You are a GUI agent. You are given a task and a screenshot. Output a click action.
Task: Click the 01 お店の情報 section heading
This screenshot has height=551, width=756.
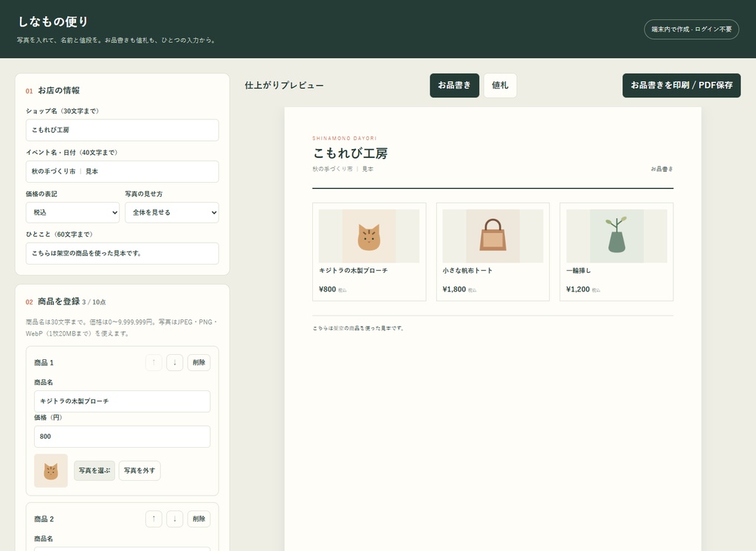(53, 91)
